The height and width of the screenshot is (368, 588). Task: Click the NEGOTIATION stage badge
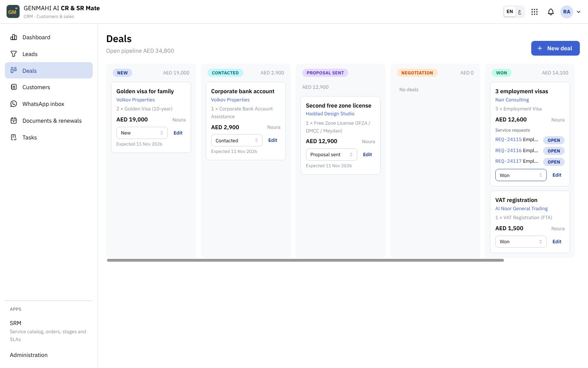(417, 73)
